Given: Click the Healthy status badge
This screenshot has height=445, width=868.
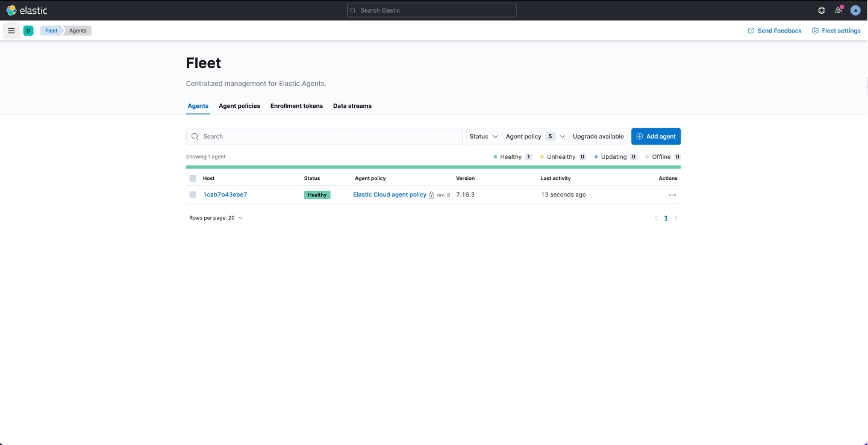Looking at the screenshot, I should pyautogui.click(x=317, y=195).
